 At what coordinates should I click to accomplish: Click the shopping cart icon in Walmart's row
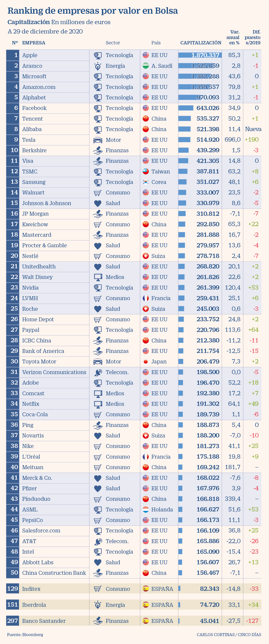pyautogui.click(x=98, y=193)
